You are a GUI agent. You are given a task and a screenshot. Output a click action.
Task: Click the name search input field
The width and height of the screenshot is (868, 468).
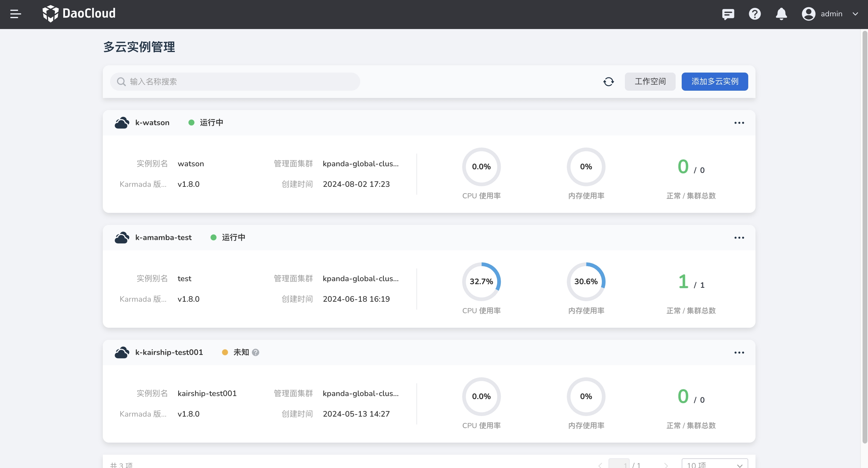[x=235, y=82]
